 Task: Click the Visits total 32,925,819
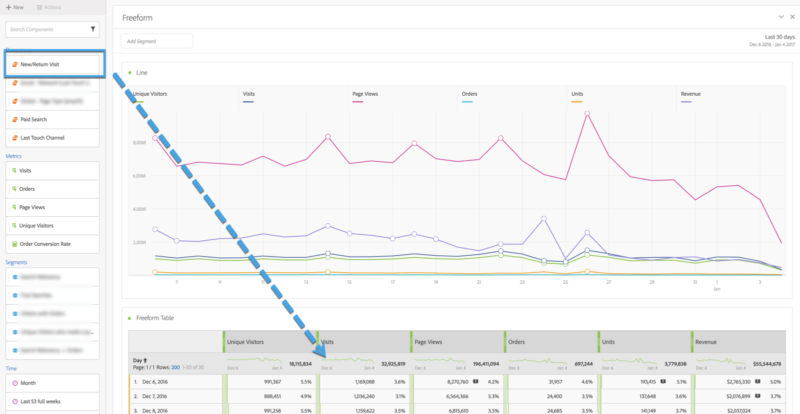[x=393, y=363]
